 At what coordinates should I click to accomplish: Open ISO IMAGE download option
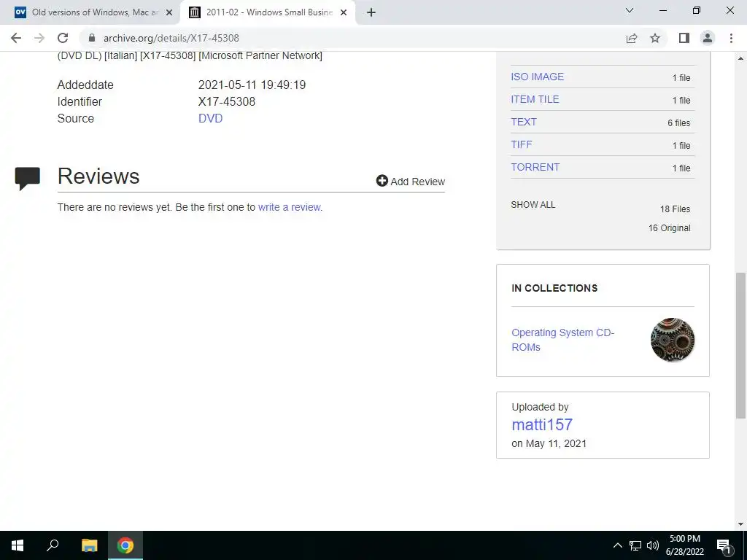pyautogui.click(x=538, y=77)
